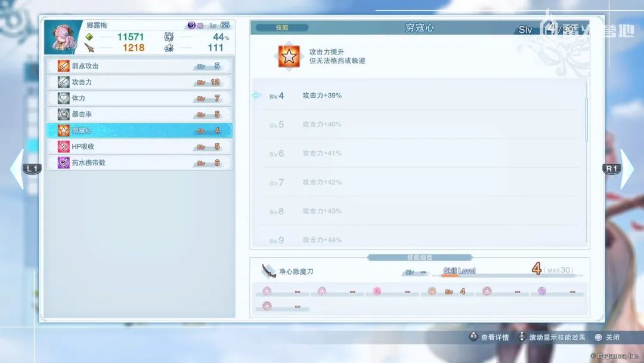Click the 弱点攻击 sword skill icon

point(63,66)
